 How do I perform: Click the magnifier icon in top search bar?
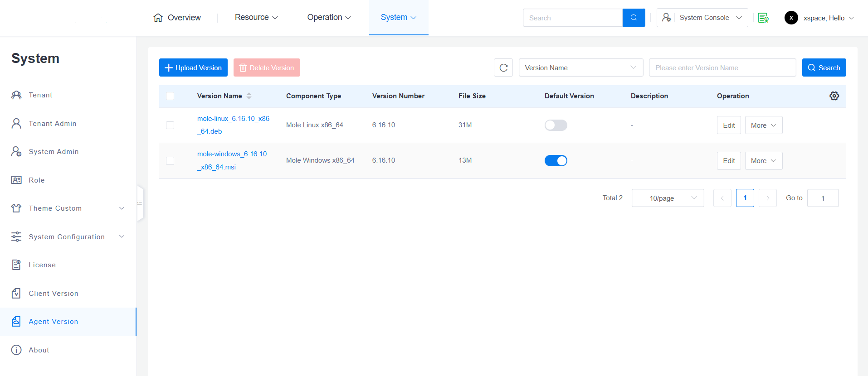coord(634,18)
